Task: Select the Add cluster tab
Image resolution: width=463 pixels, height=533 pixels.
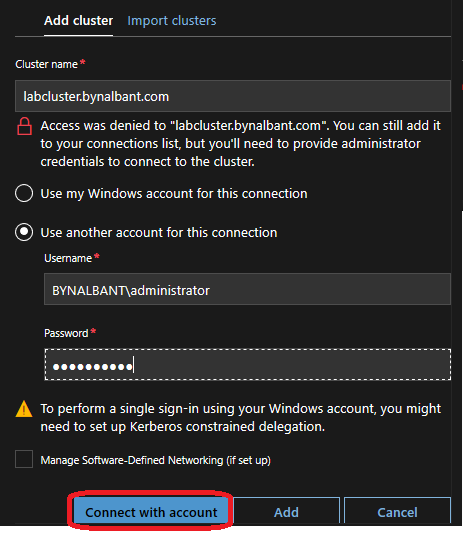Action: 79,21
